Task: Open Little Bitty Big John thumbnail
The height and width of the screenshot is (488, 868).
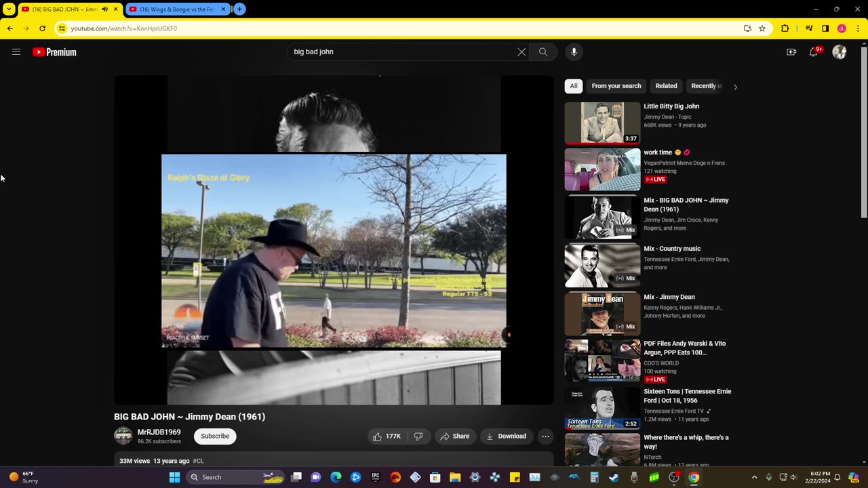Action: pos(602,123)
